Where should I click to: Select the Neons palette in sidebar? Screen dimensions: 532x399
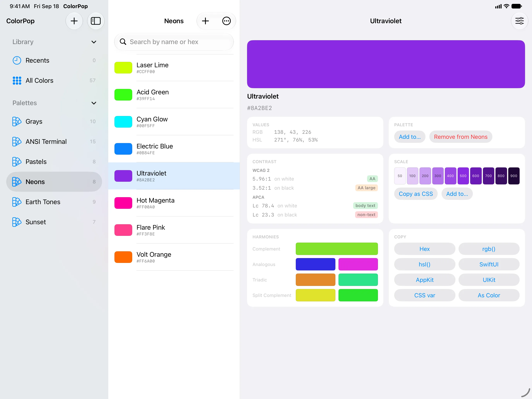coord(54,182)
